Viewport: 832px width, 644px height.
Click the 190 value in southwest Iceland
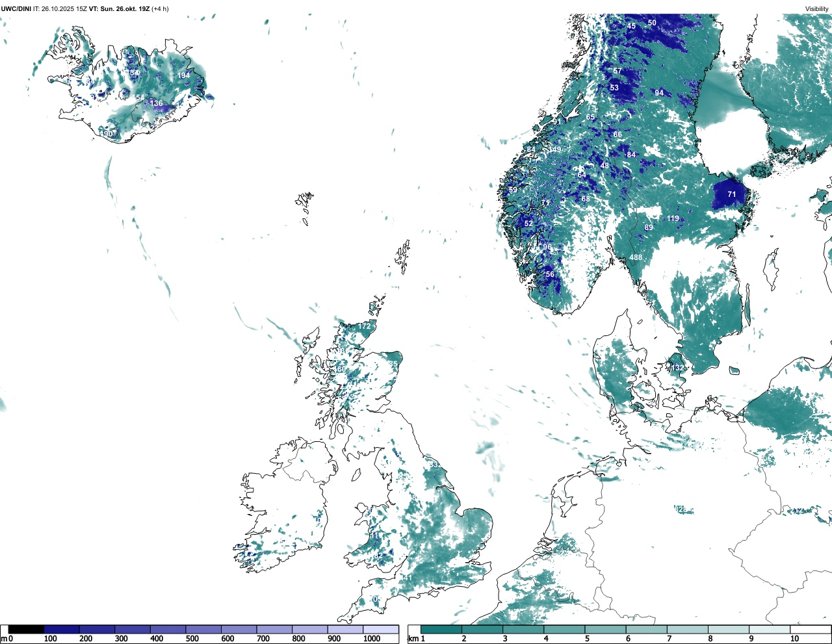pyautogui.click(x=107, y=133)
